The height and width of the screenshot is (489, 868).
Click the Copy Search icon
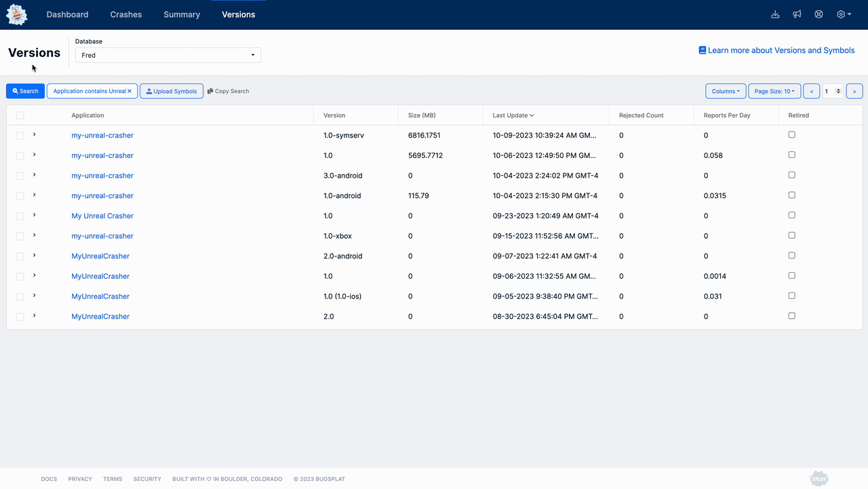pos(210,91)
